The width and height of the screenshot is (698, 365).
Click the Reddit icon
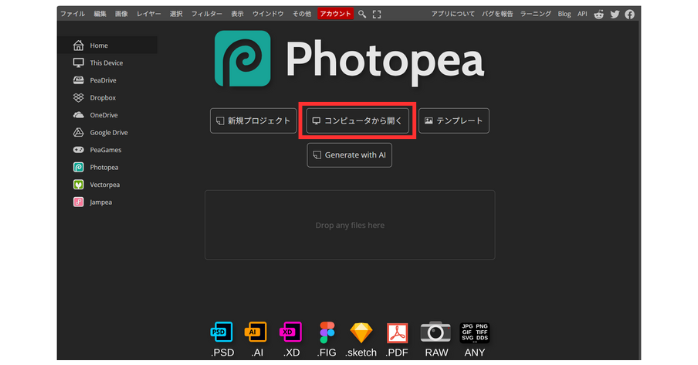[599, 14]
